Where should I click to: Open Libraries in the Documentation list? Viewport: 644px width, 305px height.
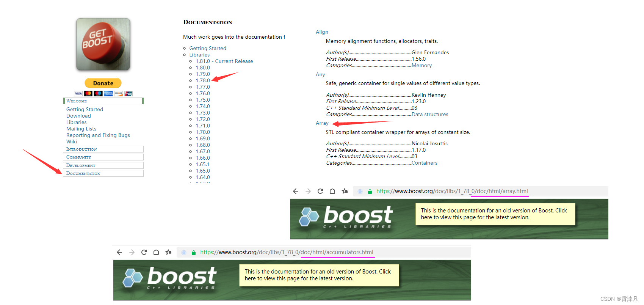199,55
